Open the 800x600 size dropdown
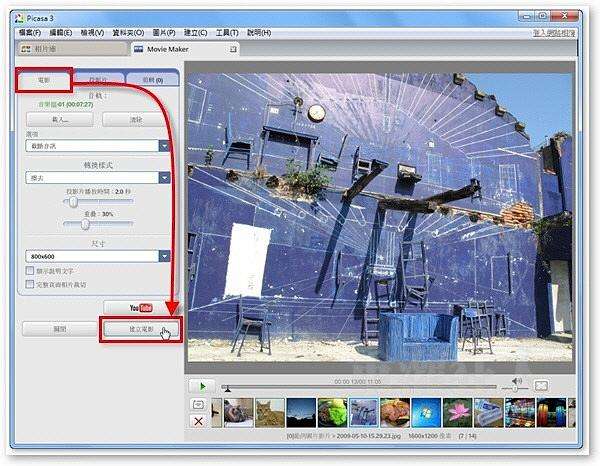600x466 pixels. coord(165,256)
